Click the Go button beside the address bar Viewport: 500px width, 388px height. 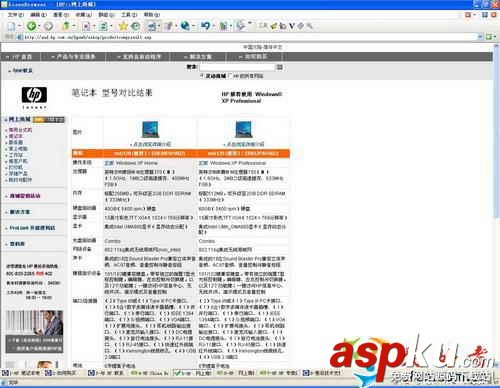[489, 37]
